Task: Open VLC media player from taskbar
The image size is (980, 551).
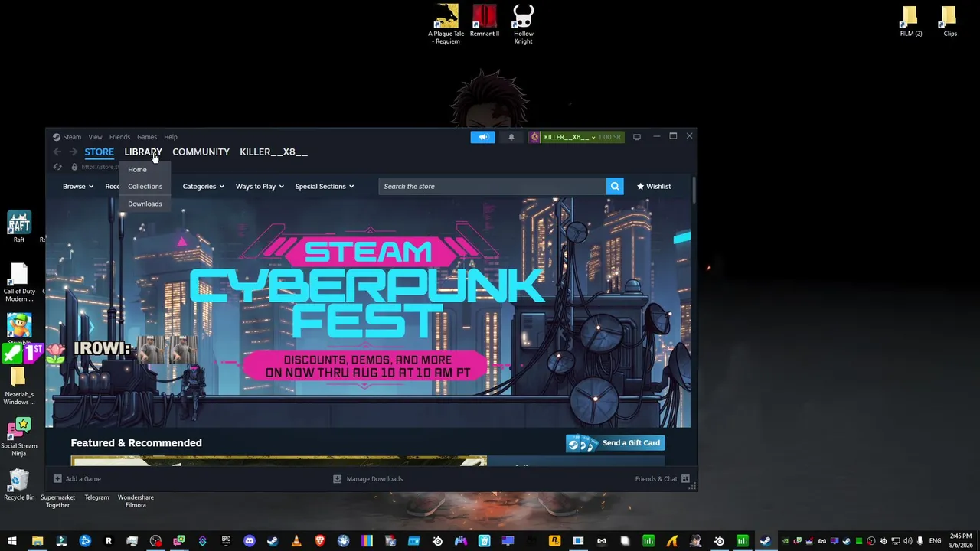Action: point(296,541)
